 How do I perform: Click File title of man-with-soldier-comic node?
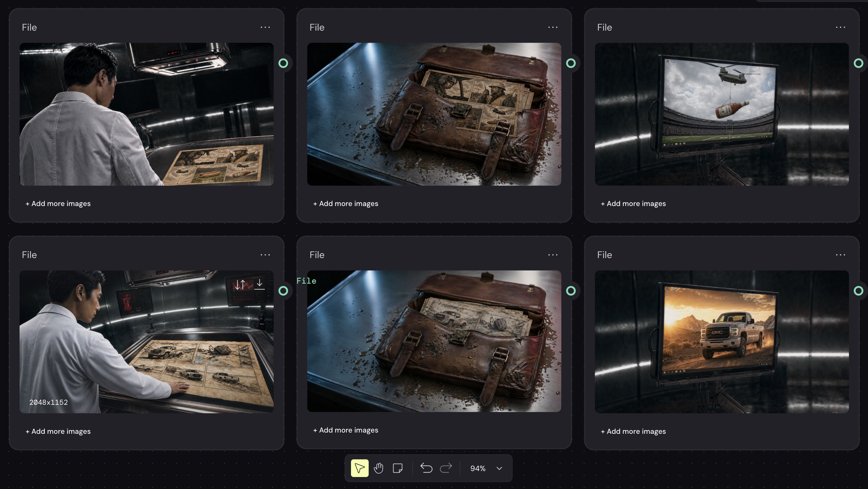tap(29, 27)
